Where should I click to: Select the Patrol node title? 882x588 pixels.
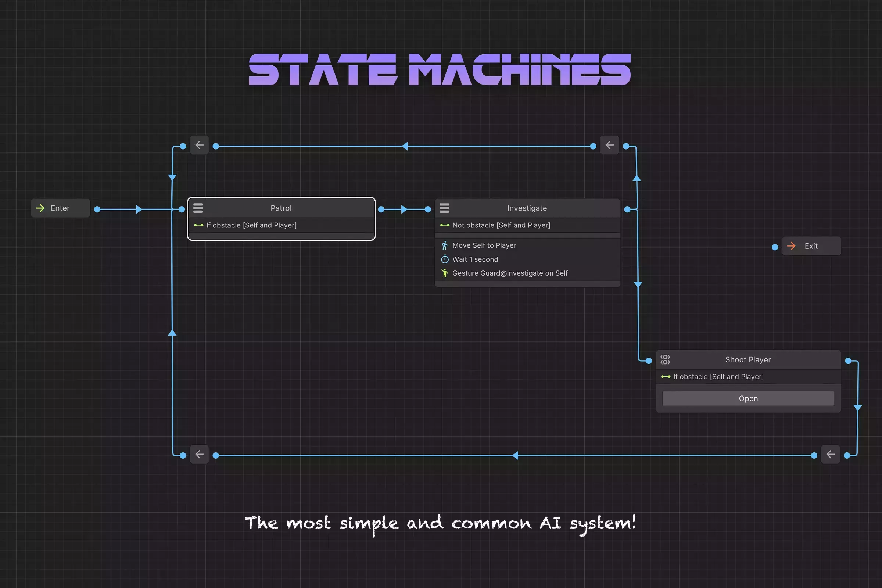tap(281, 208)
